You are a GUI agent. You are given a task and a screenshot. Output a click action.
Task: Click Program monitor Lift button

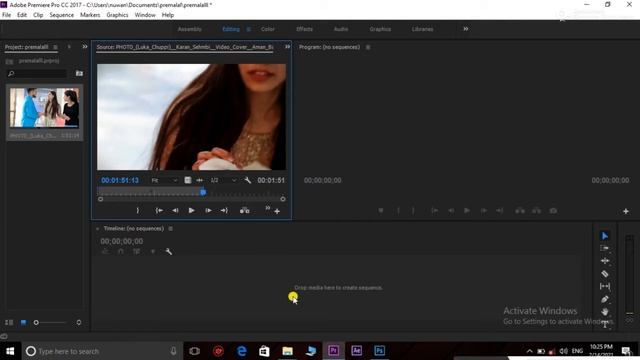tap(520, 211)
